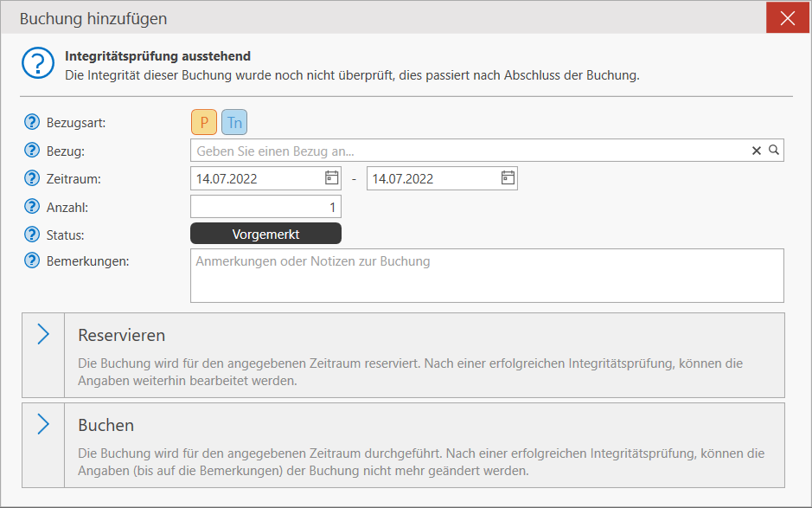Choose the Buchen command
This screenshot has height=508, width=812.
(404, 446)
